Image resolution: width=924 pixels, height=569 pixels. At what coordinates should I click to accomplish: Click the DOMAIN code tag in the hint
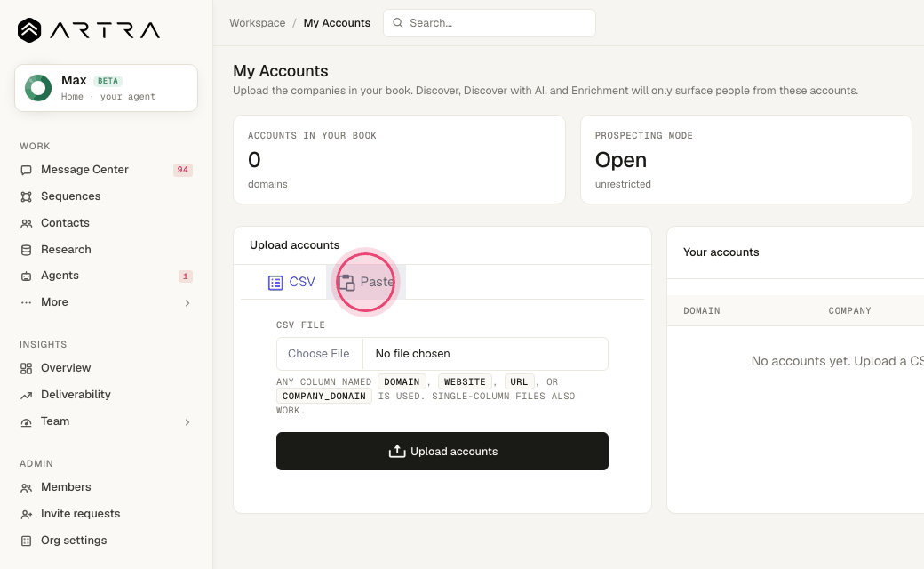click(402, 382)
